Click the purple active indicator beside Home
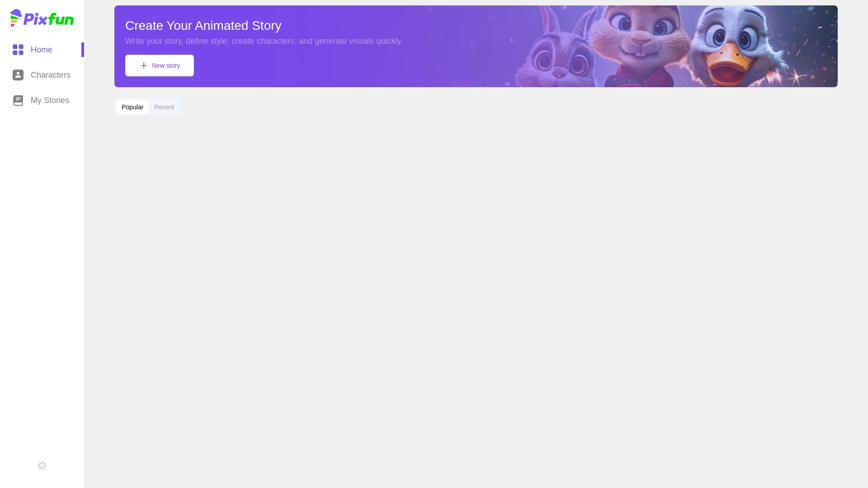 83,50
